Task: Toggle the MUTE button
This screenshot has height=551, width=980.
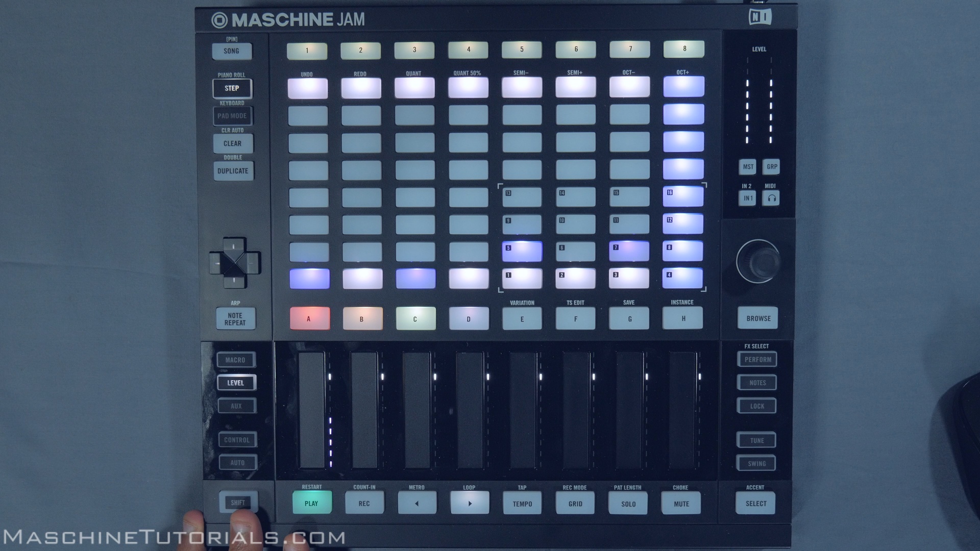Action: (x=681, y=504)
